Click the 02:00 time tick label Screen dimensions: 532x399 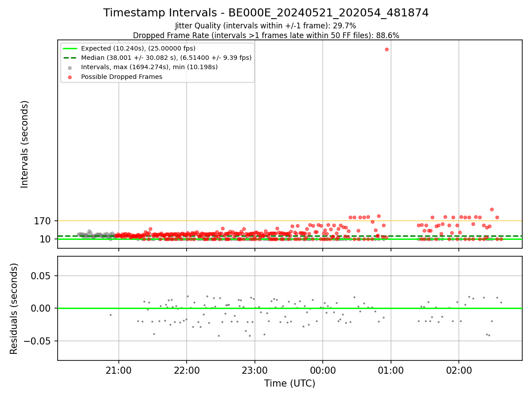(x=459, y=370)
